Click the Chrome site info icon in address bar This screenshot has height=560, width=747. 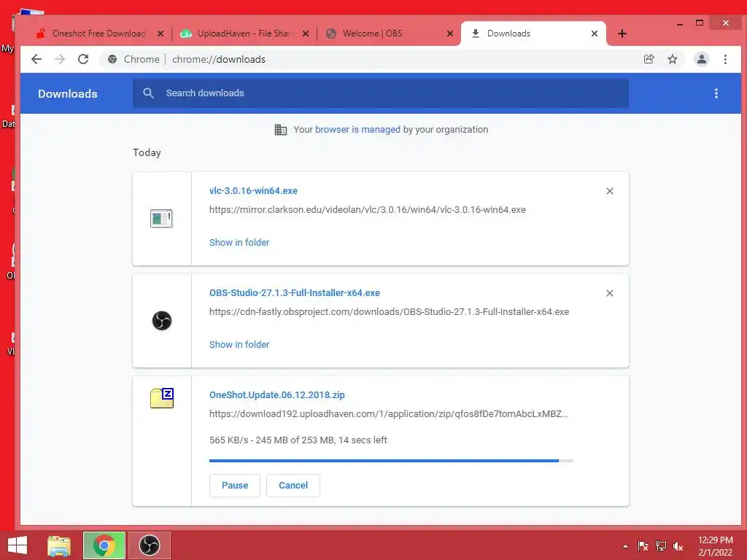coord(112,59)
